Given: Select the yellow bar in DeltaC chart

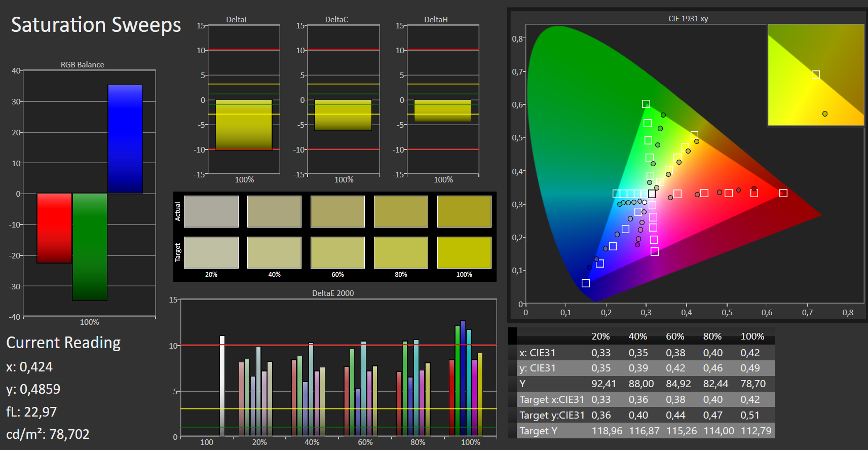Looking at the screenshot, I should (343, 115).
